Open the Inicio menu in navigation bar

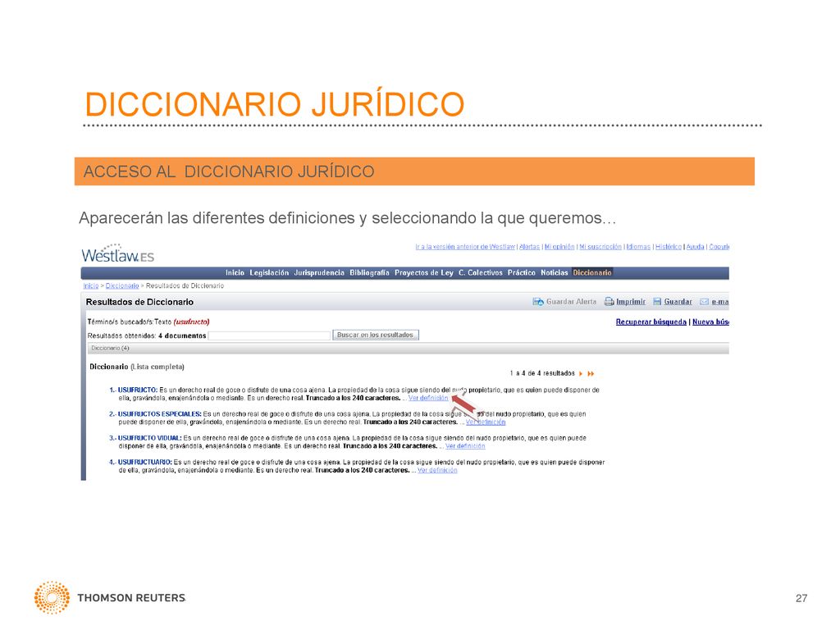(235, 272)
